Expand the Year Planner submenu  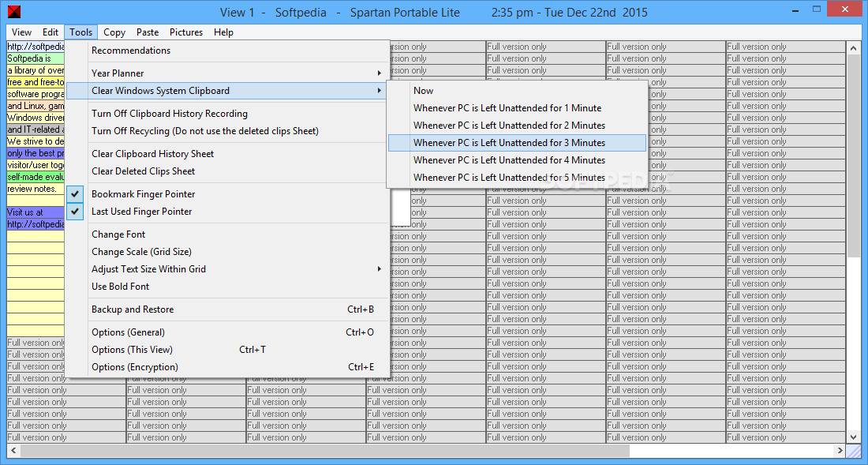pyautogui.click(x=227, y=73)
